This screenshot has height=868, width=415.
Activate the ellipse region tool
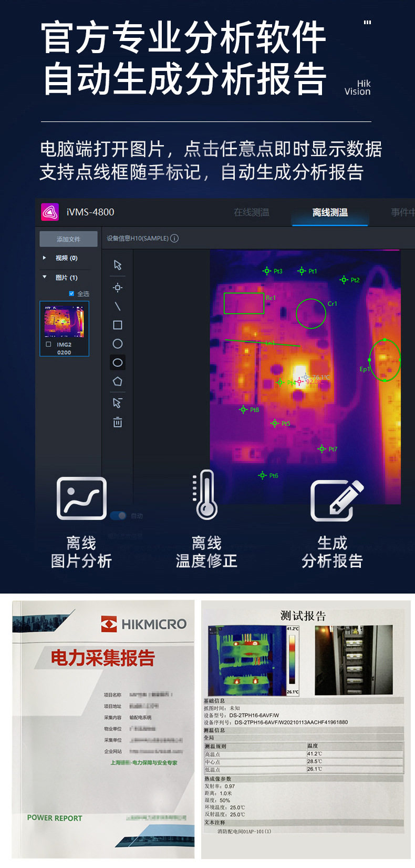(118, 363)
